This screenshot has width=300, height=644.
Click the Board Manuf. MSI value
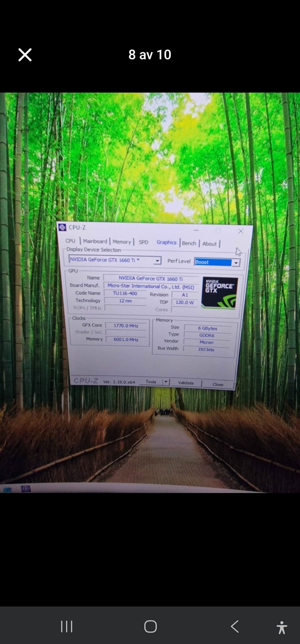pyautogui.click(x=151, y=287)
